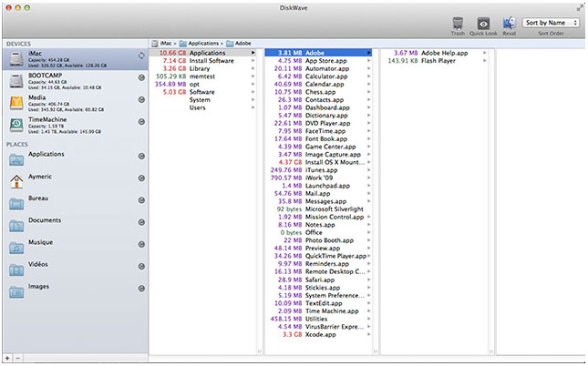Select Microsoft Silverlight entry

[x=318, y=209]
